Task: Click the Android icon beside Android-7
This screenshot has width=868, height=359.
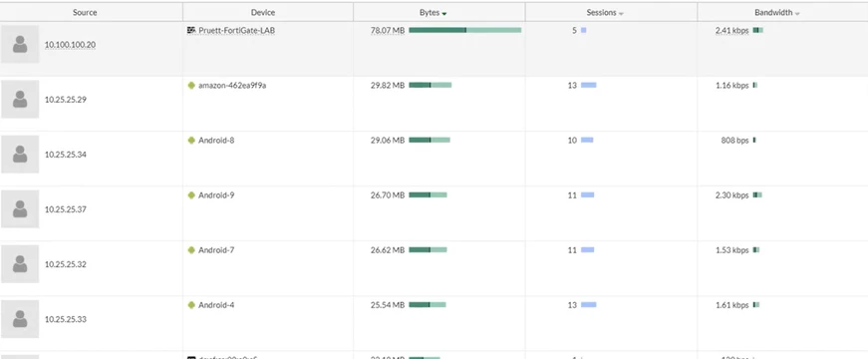Action: tap(191, 250)
